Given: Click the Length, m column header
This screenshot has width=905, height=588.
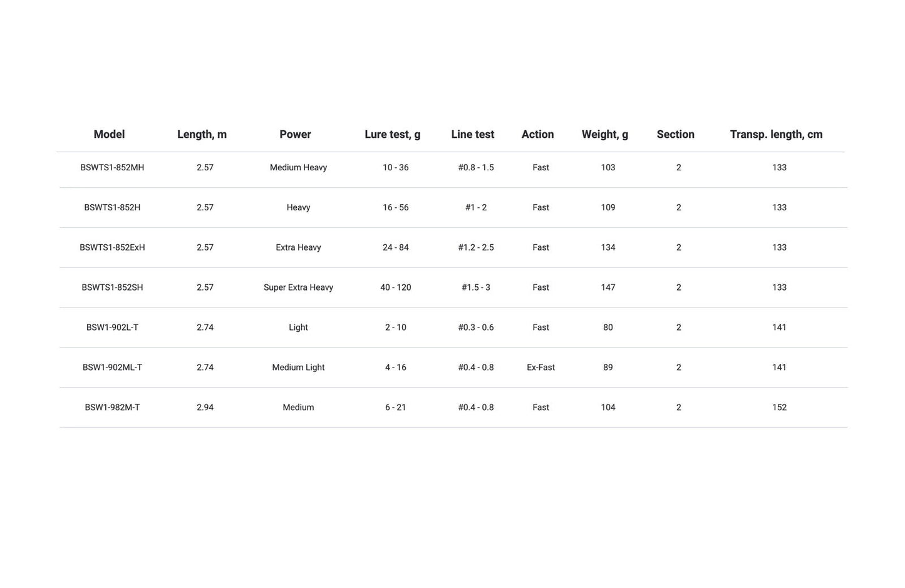Looking at the screenshot, I should tap(202, 135).
